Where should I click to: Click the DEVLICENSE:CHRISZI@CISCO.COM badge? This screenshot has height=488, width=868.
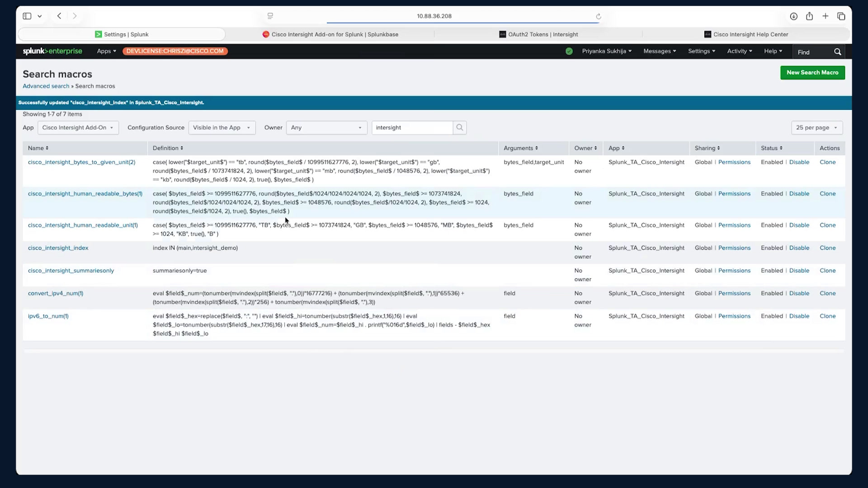pyautogui.click(x=175, y=51)
